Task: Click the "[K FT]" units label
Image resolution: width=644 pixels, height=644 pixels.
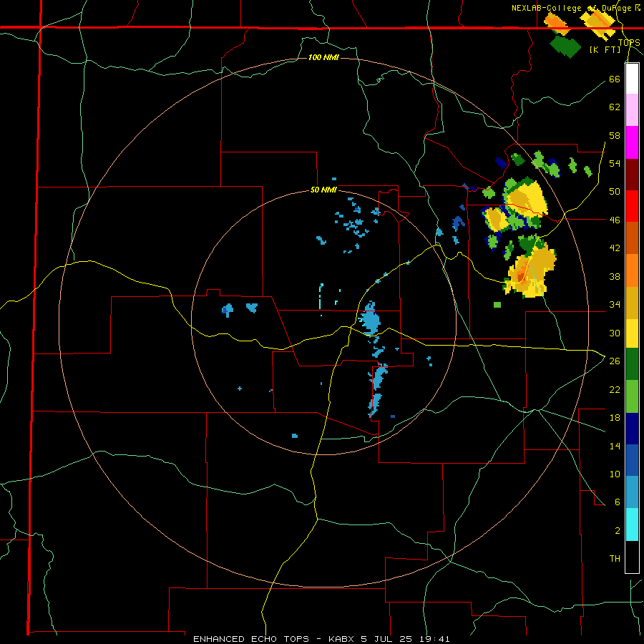Action: [x=605, y=49]
